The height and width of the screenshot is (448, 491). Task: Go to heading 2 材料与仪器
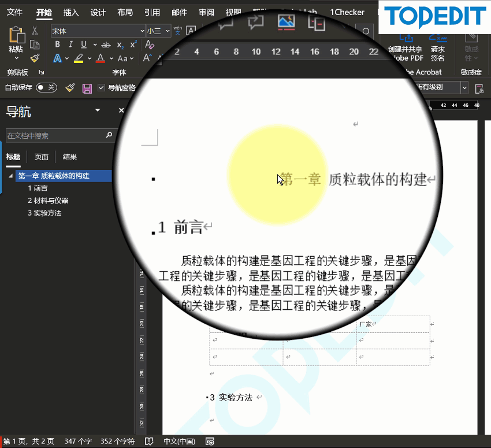(x=48, y=201)
